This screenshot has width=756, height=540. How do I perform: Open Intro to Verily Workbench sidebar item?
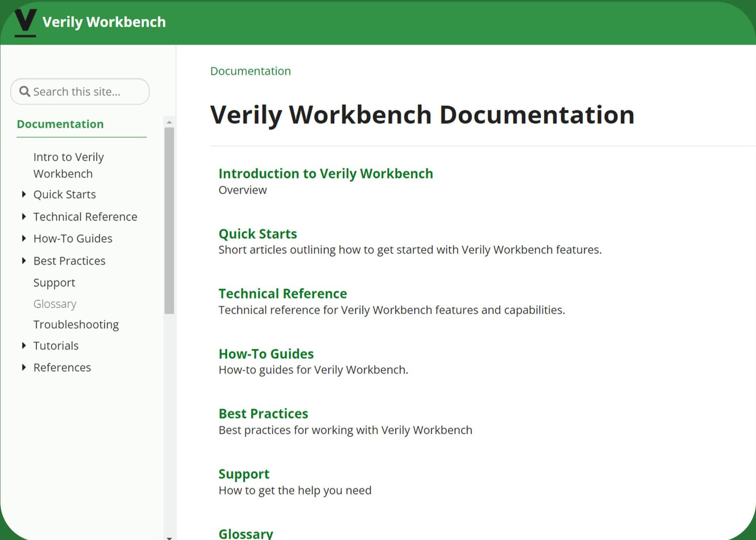[69, 165]
